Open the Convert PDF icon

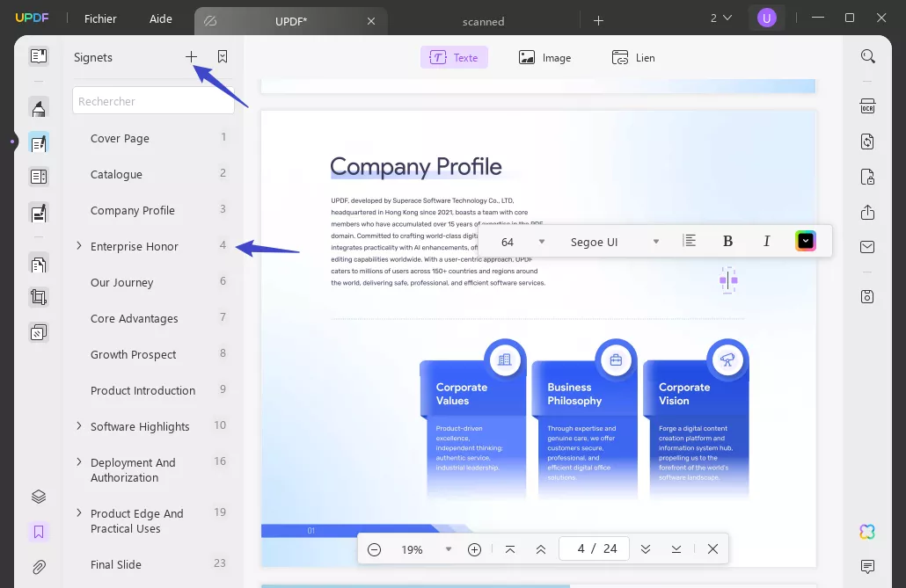click(x=868, y=142)
